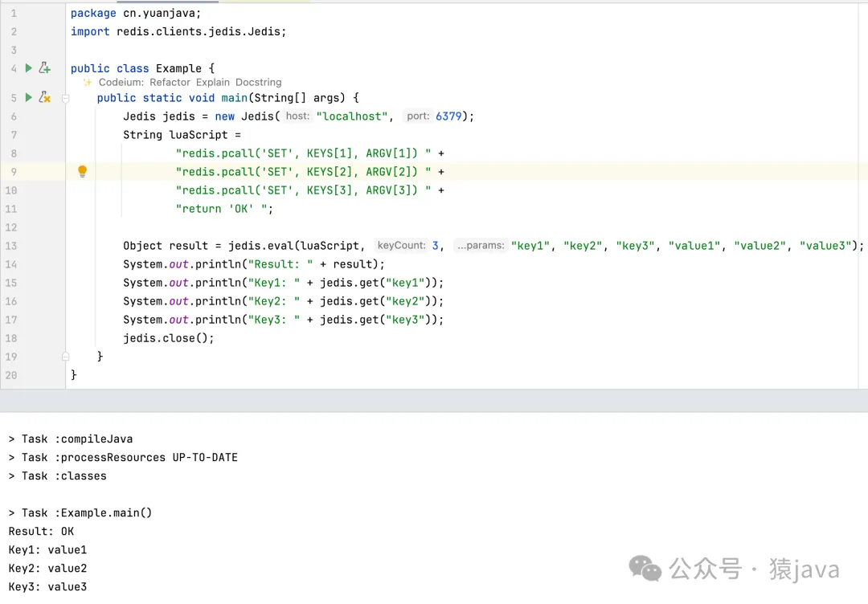This screenshot has width=868, height=604.
Task: Click line number 13 in the gutter
Action: click(11, 246)
